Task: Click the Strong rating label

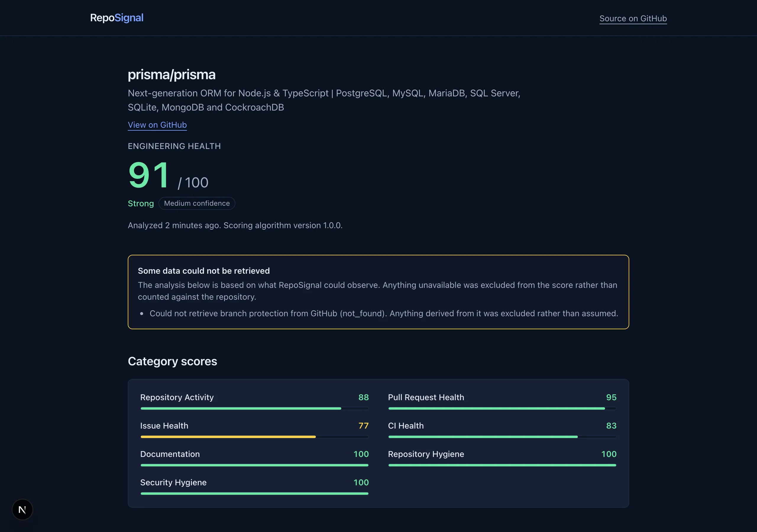Action: tap(141, 203)
